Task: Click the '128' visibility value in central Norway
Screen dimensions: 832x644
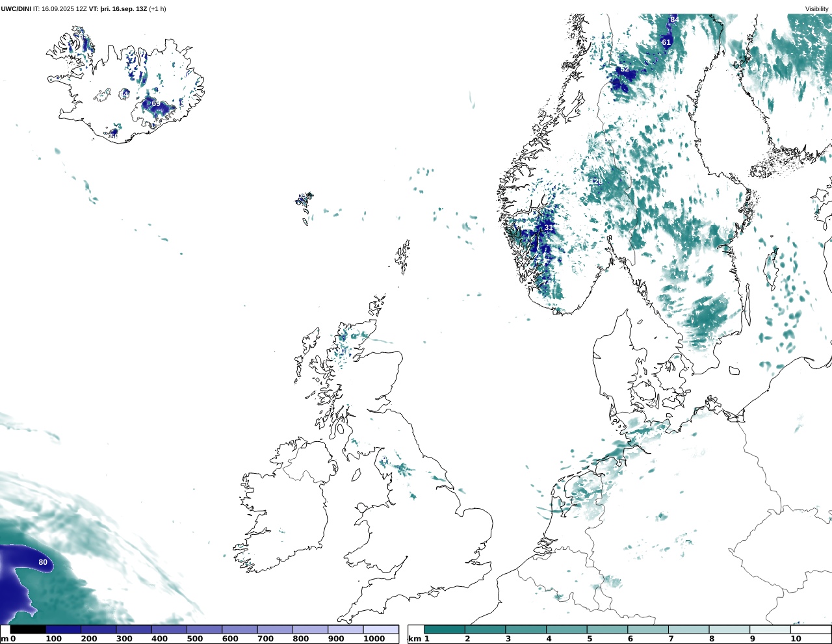Action: pos(597,181)
